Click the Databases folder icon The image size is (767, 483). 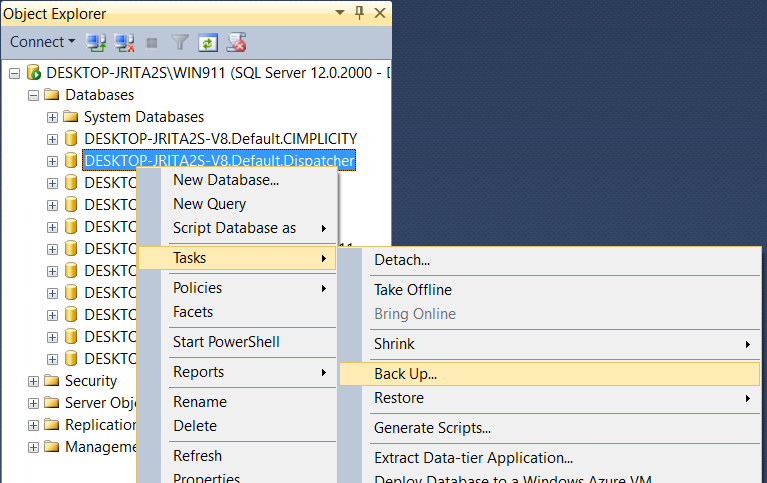coord(51,94)
